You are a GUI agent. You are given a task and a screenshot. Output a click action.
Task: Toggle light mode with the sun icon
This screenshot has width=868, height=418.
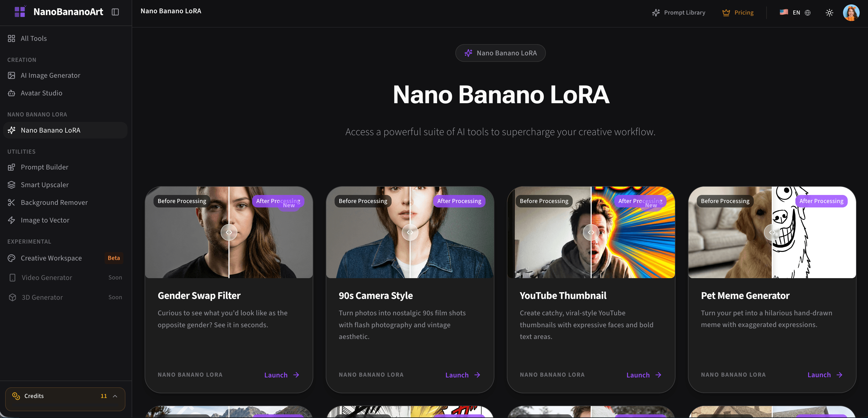point(829,12)
